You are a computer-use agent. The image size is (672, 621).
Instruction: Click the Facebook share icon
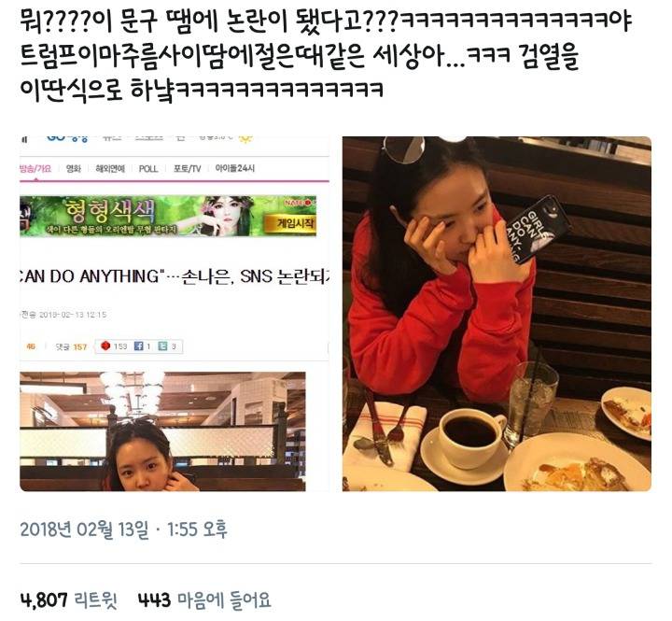click(138, 346)
